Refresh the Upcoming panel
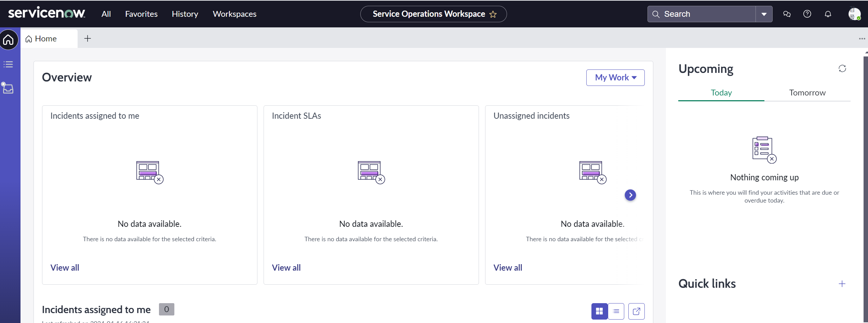The width and height of the screenshot is (868, 323). click(842, 68)
